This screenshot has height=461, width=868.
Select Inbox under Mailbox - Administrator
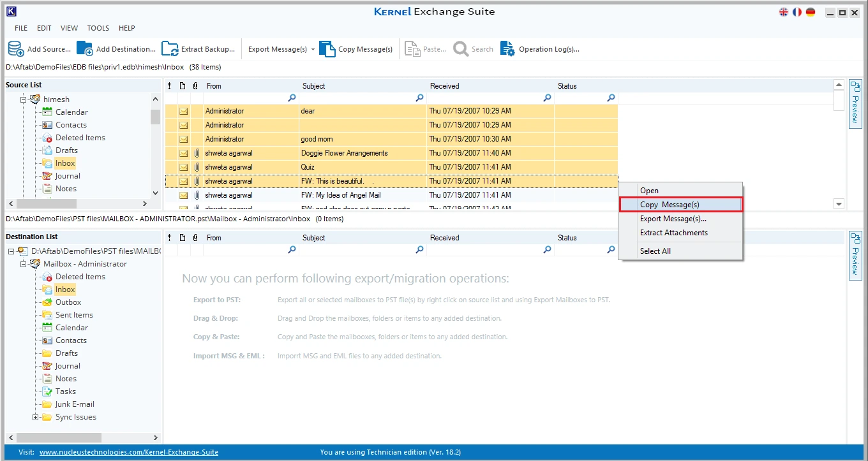(x=65, y=289)
